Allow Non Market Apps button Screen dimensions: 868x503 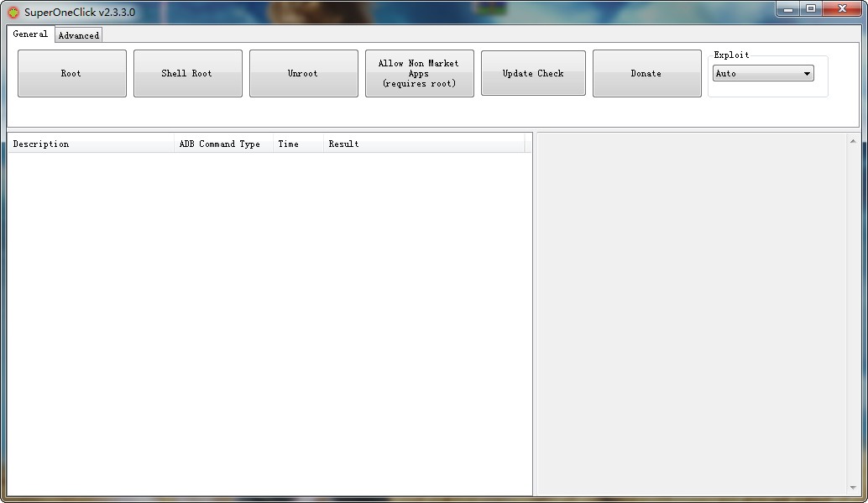419,73
